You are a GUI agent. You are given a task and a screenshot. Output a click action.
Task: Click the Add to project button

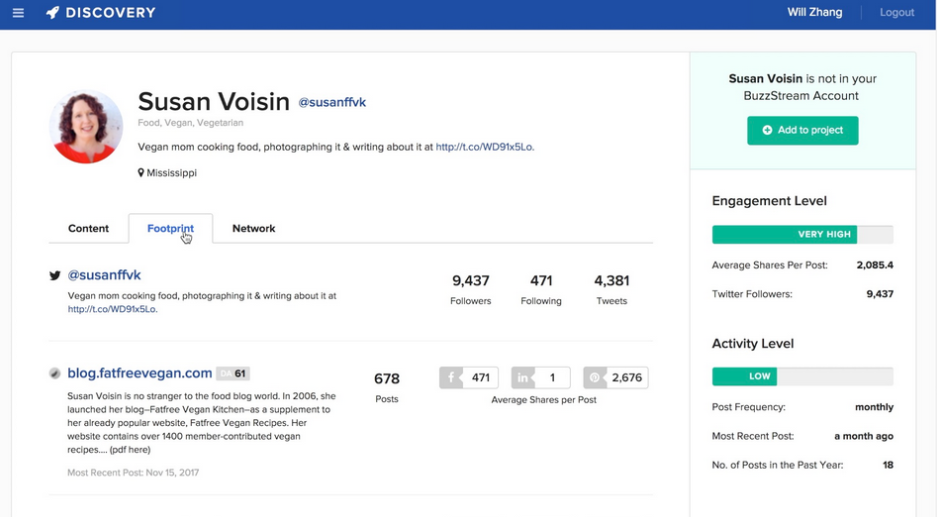803,130
